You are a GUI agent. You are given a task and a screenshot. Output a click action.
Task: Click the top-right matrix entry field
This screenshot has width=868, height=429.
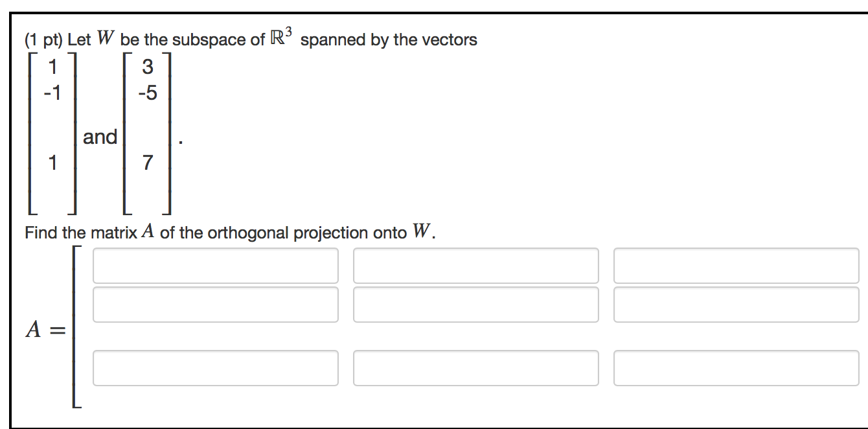coord(736,265)
